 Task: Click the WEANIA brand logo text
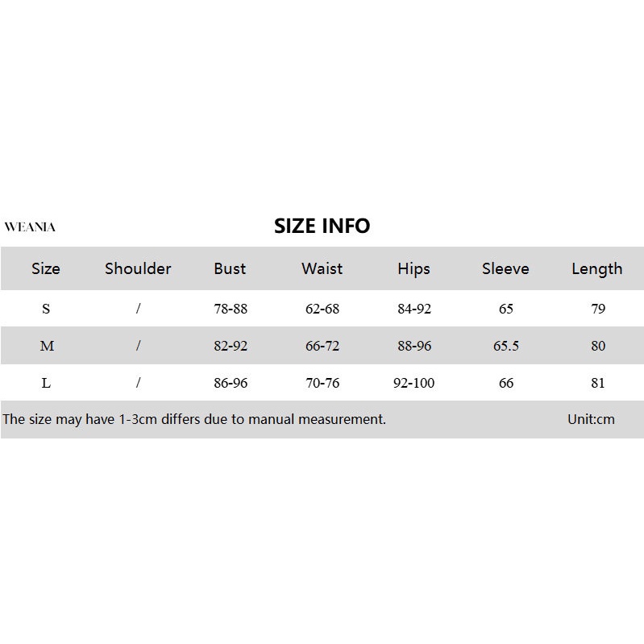coord(30,227)
